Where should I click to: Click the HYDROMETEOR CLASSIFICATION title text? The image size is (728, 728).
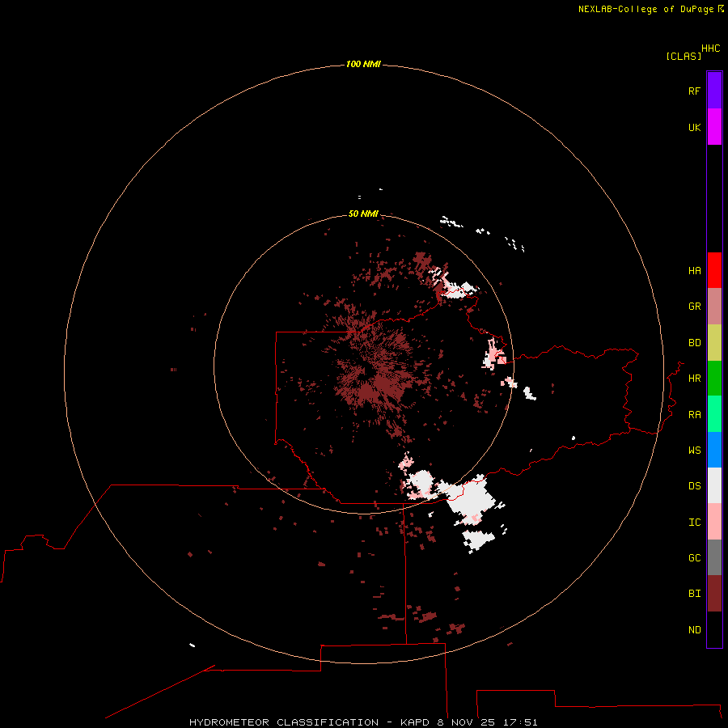[284, 722]
